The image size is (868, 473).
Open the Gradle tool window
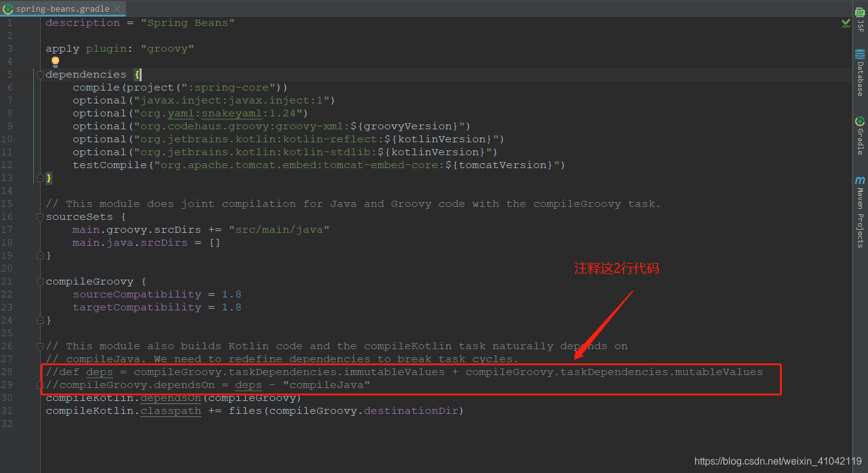(860, 135)
